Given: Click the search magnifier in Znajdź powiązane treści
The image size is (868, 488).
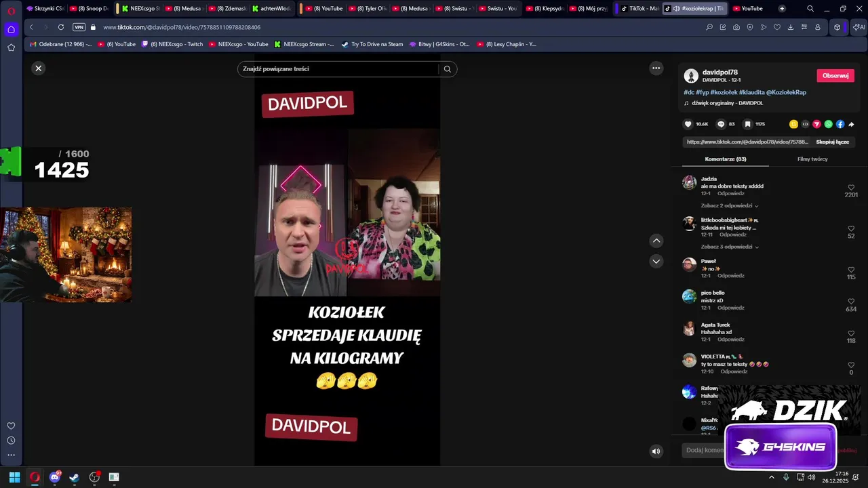Looking at the screenshot, I should click(x=448, y=69).
